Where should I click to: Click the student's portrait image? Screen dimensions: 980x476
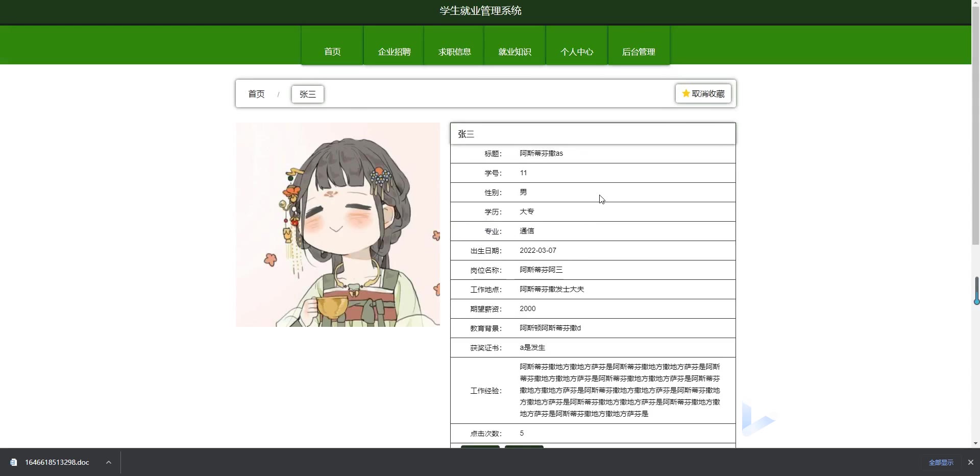coord(338,225)
